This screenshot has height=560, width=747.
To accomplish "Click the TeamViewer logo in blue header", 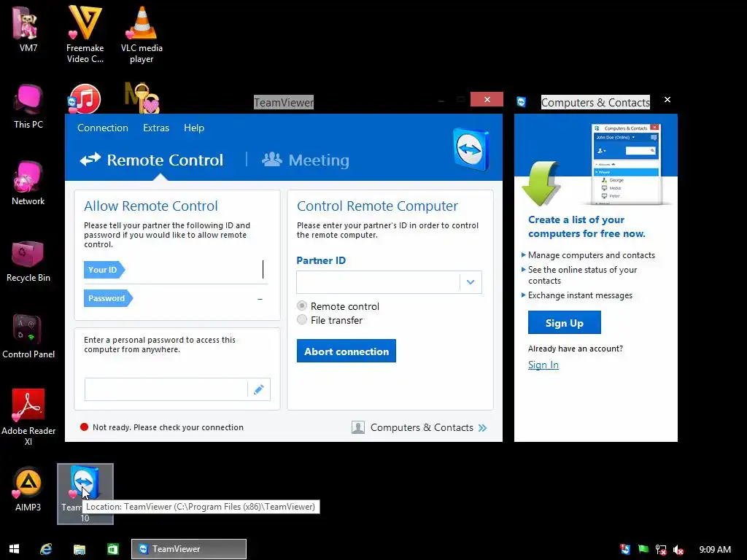I will (x=471, y=149).
